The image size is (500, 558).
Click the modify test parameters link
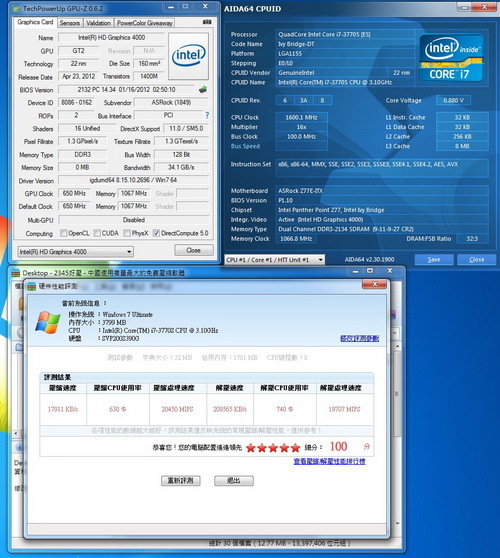click(359, 338)
